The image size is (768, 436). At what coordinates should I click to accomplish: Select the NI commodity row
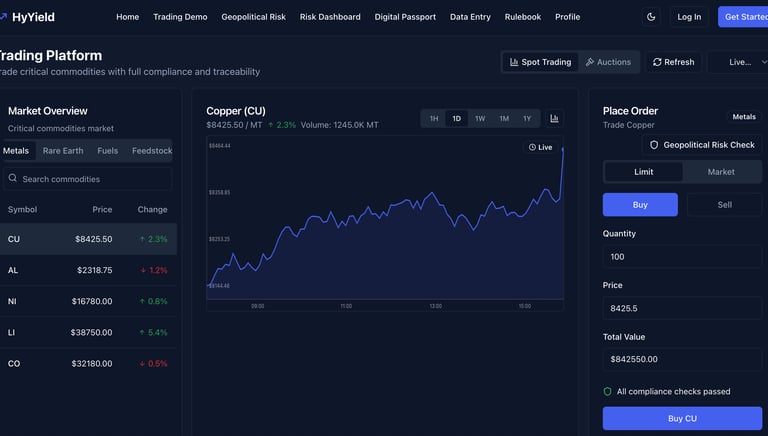tap(88, 301)
